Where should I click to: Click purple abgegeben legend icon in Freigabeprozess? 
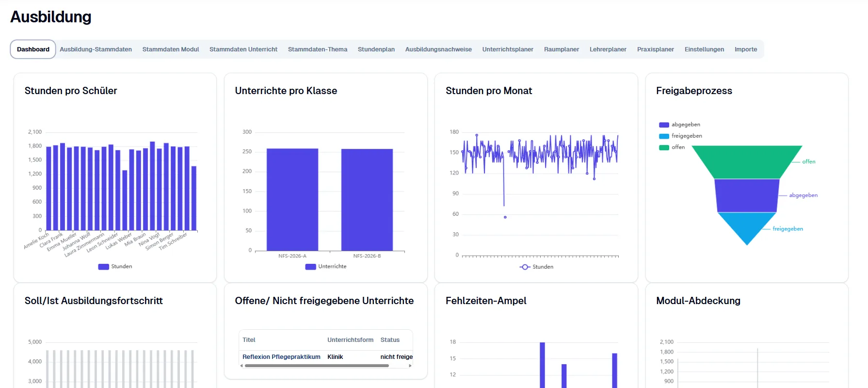[664, 125]
